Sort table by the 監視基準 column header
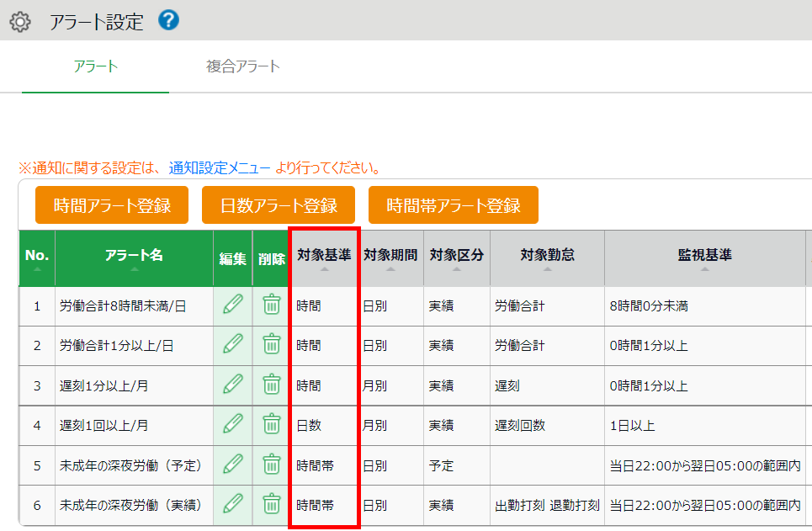Viewport: 812px width, 531px height. pos(705,258)
